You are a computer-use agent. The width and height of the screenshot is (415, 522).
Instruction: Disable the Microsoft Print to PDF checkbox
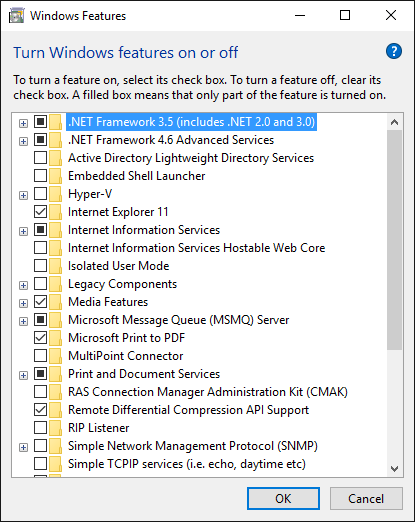pyautogui.click(x=40, y=337)
